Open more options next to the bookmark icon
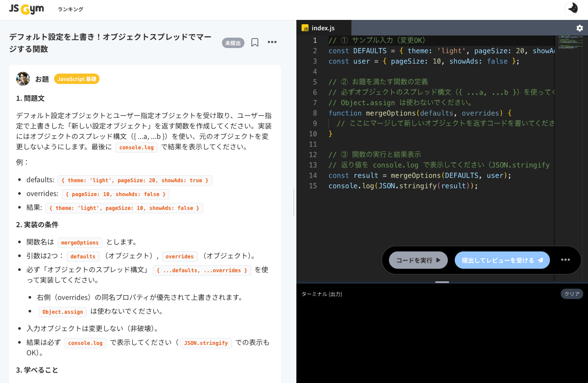The image size is (588, 383). pyautogui.click(x=272, y=42)
